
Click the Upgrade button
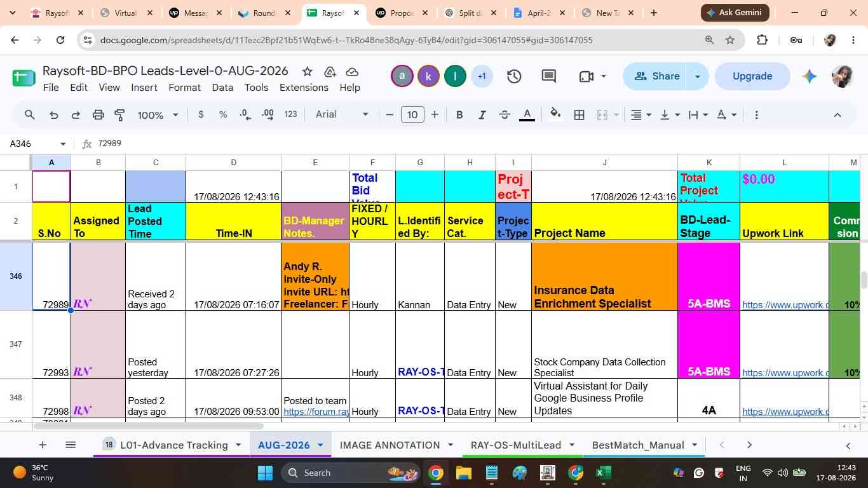(x=752, y=76)
